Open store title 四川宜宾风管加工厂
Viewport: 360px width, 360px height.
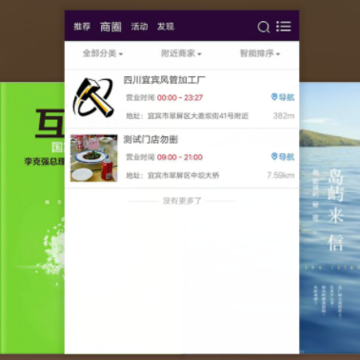tap(164, 80)
